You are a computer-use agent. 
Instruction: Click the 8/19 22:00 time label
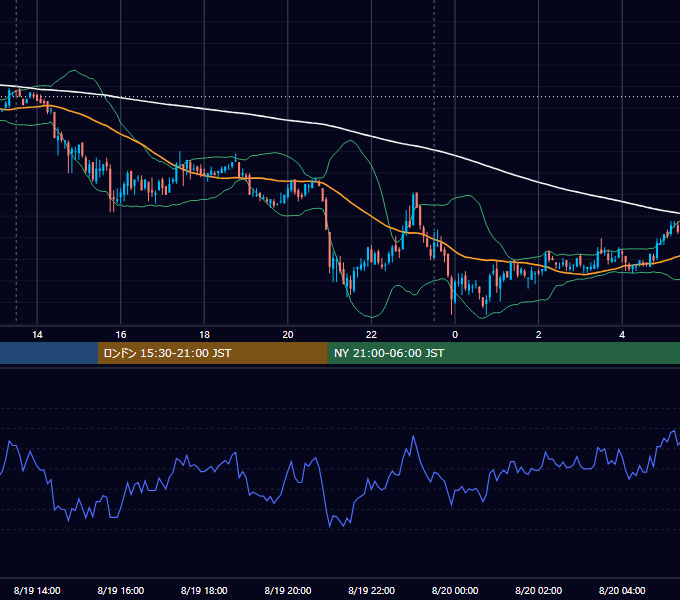click(372, 590)
